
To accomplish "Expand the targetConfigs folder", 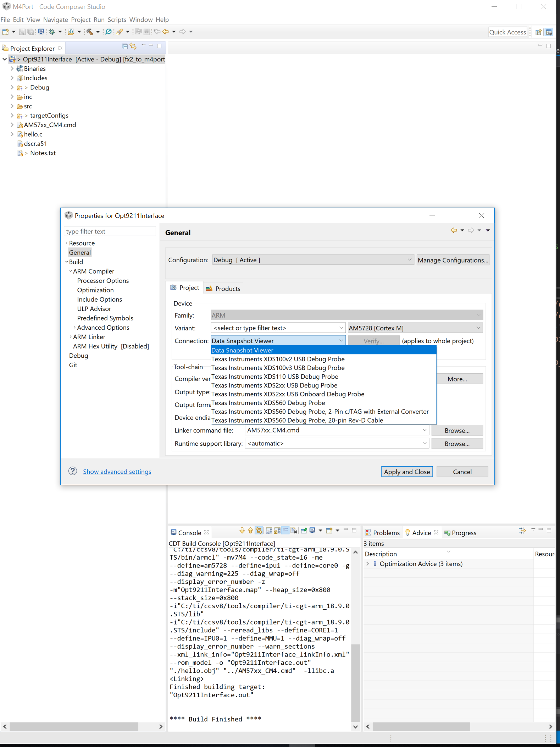I will click(12, 115).
